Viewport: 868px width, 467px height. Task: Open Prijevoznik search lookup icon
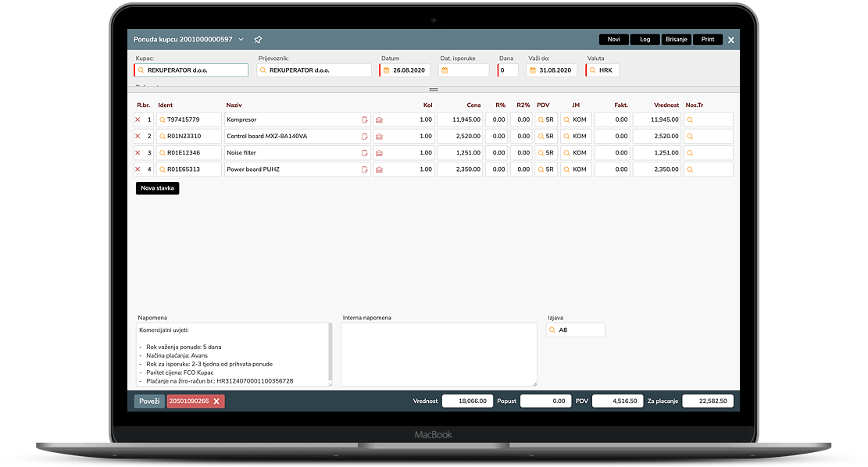point(263,70)
